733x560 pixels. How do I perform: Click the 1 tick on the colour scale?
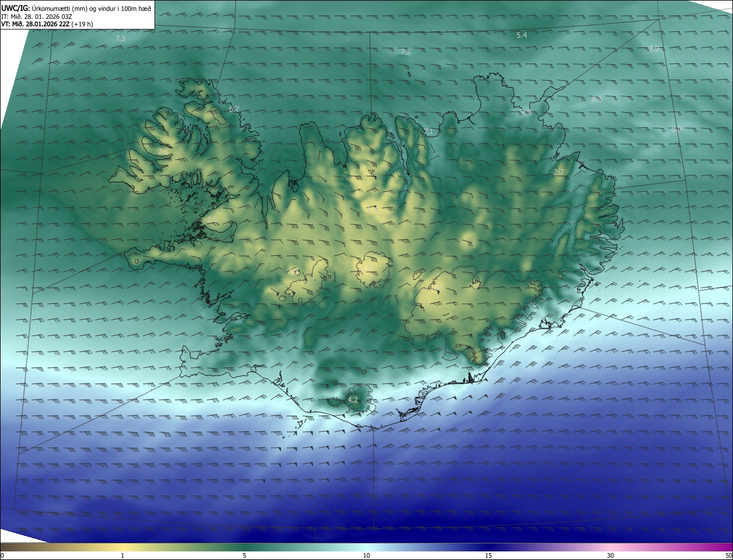[x=123, y=555]
